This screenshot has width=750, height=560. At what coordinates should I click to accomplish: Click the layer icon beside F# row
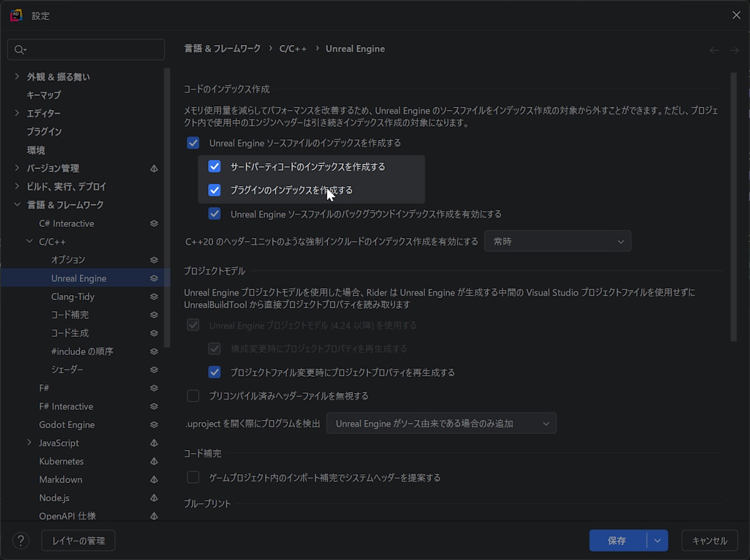pos(154,388)
